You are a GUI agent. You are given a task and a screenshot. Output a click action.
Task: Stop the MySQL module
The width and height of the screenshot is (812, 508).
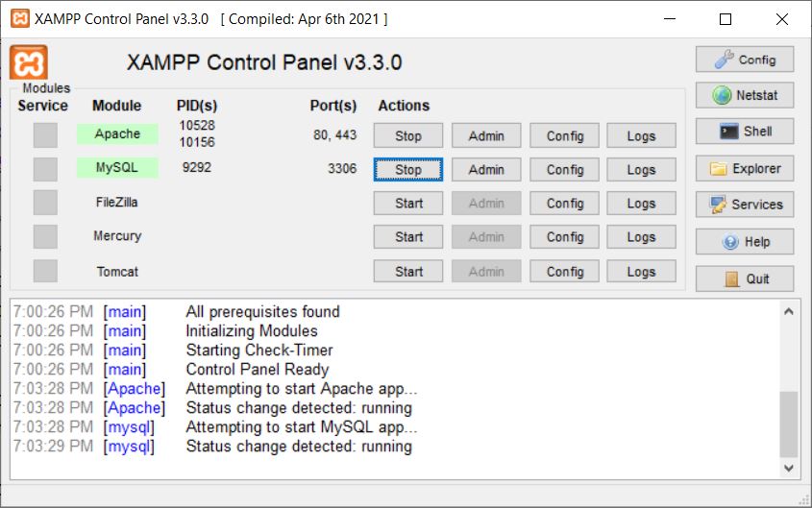point(408,170)
